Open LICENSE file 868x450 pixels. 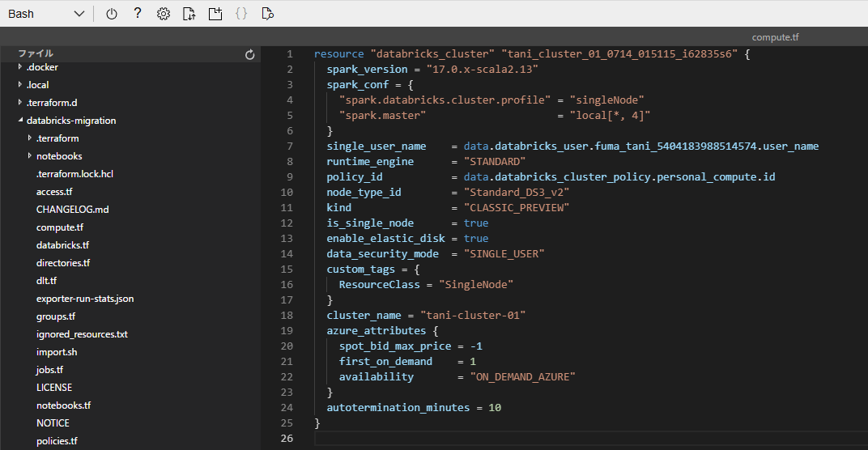54,388
